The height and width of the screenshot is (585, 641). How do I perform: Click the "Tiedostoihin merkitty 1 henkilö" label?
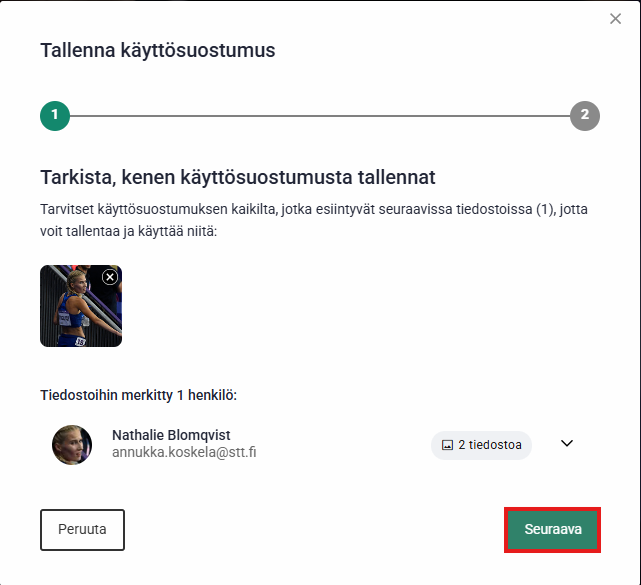(138, 395)
